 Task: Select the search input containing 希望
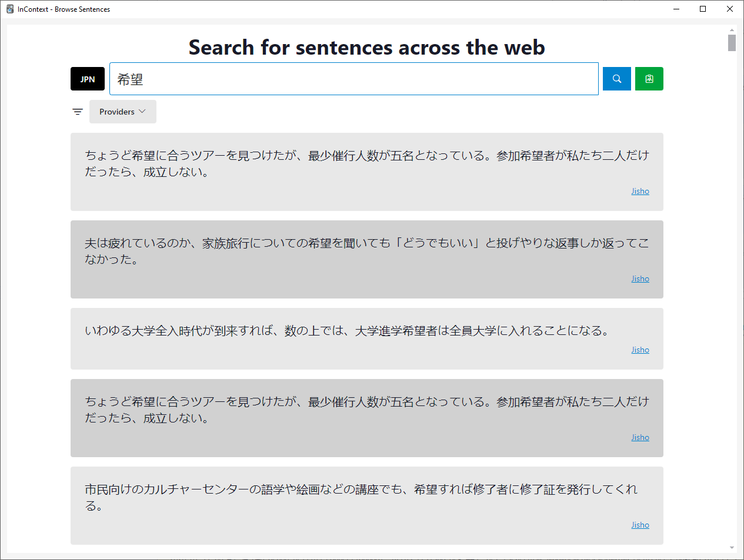click(353, 78)
